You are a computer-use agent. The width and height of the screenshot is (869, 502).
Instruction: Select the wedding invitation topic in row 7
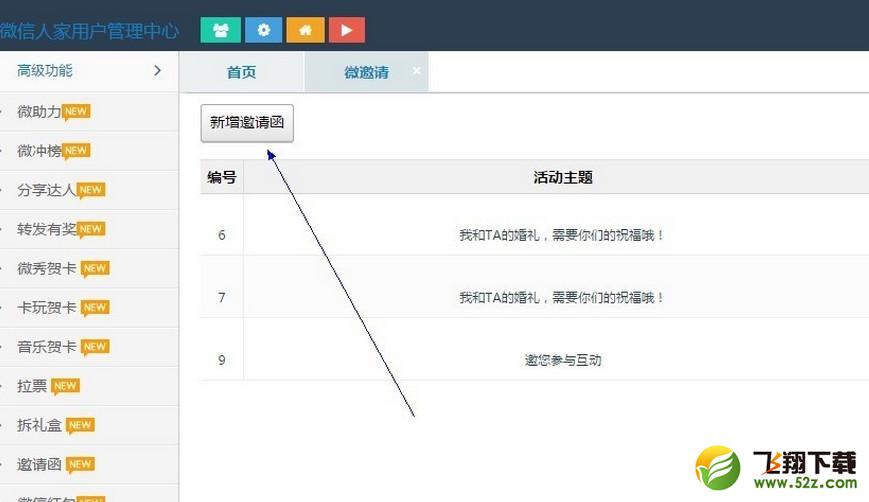[561, 298]
